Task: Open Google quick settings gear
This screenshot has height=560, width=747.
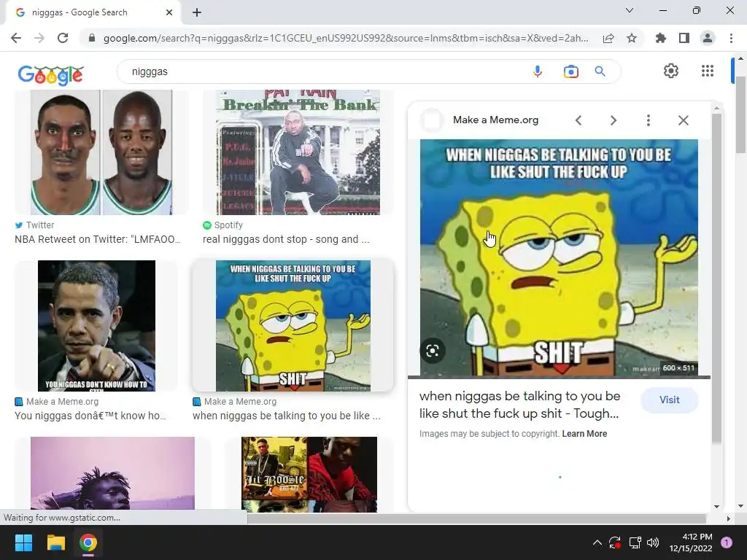Action: 671,71
